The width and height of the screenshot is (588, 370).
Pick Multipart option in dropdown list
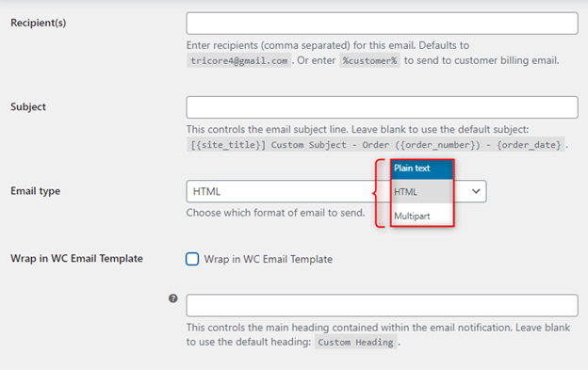pos(422,216)
